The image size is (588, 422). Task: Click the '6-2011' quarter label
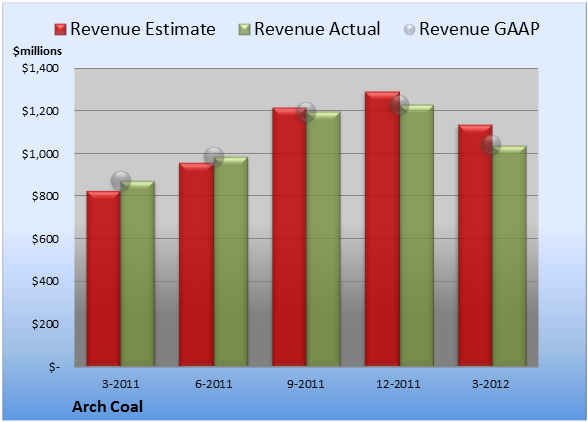tap(214, 384)
